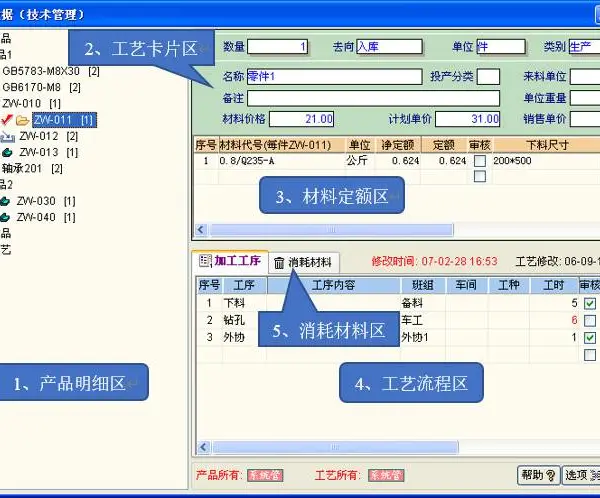The width and height of the screenshot is (600, 498).
Task: Select tree item ZW-013 [1]
Action: (x=49, y=152)
